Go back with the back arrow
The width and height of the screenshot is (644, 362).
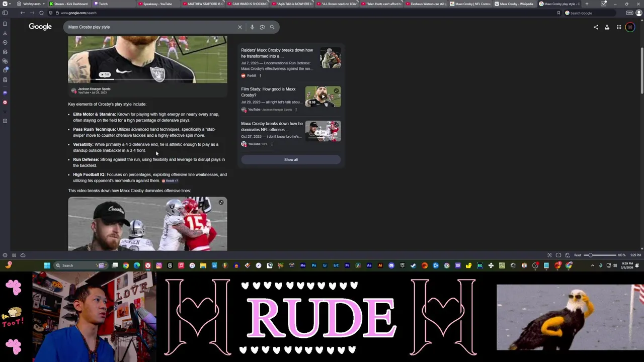point(23,13)
